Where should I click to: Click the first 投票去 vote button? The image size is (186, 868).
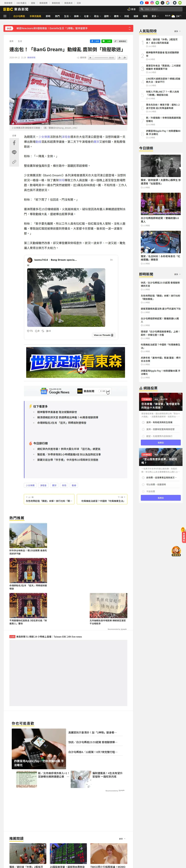pos(161,442)
